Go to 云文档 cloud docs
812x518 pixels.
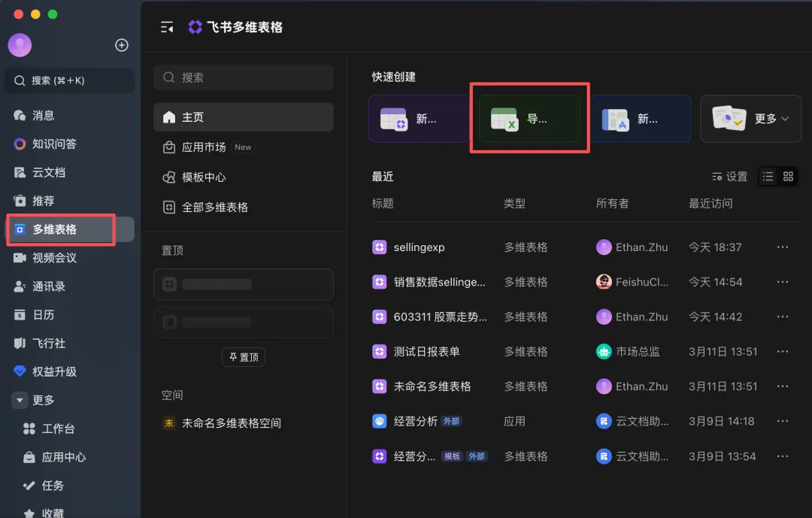pyautogui.click(x=69, y=172)
